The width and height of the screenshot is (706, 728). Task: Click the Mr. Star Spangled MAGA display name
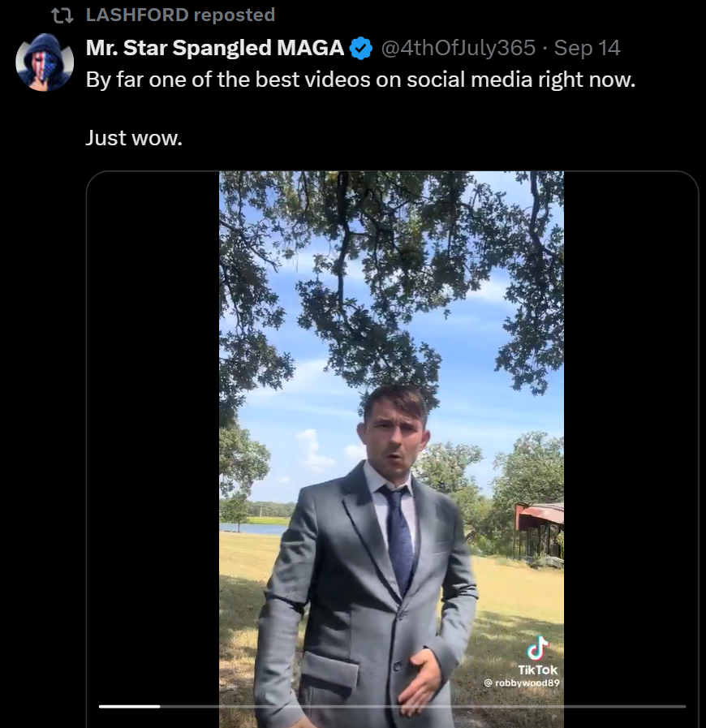215,48
